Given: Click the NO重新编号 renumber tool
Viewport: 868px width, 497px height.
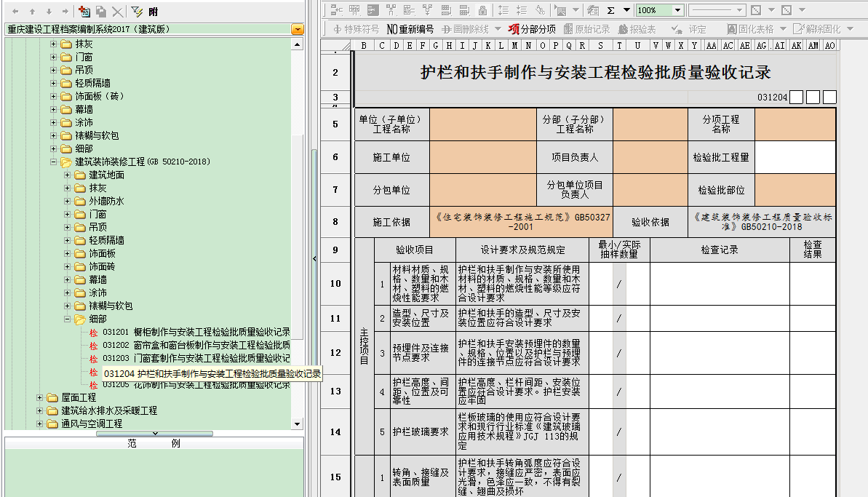Looking at the screenshot, I should (410, 29).
